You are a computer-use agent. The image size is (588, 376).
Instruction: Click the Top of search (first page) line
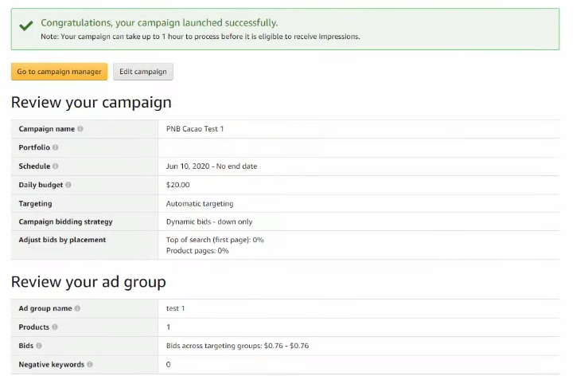[x=215, y=240]
